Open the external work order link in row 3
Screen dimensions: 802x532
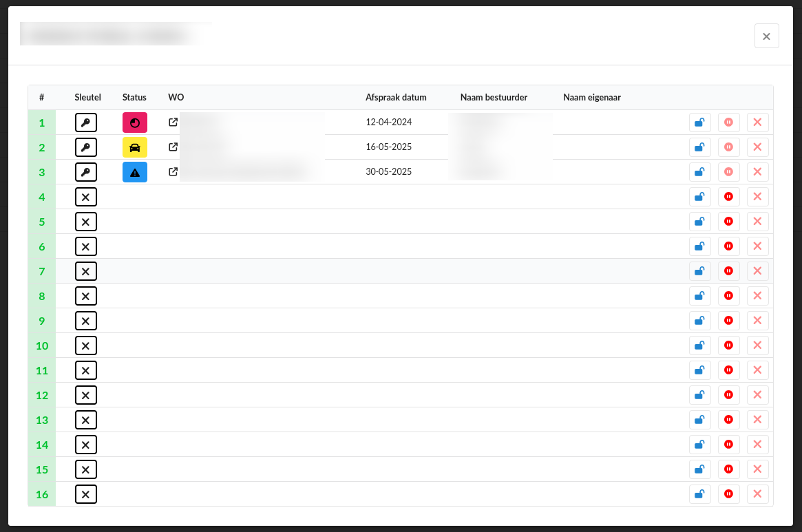[173, 172]
